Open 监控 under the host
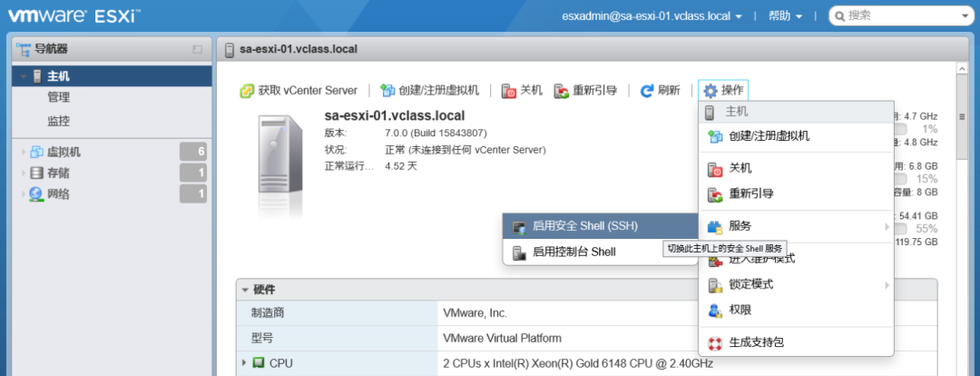980x376 pixels. [59, 121]
